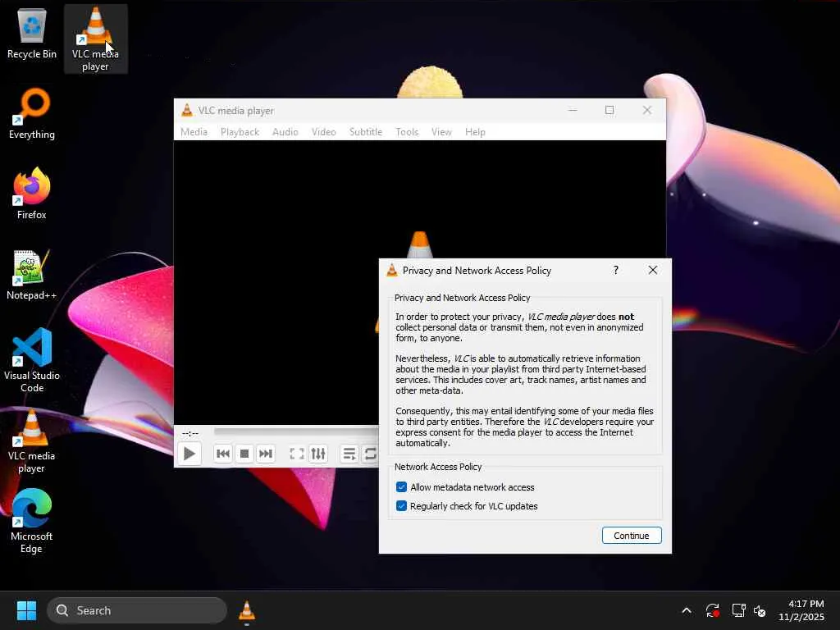Click the VLC cone in dialog title bar
The width and height of the screenshot is (840, 630).
point(392,270)
